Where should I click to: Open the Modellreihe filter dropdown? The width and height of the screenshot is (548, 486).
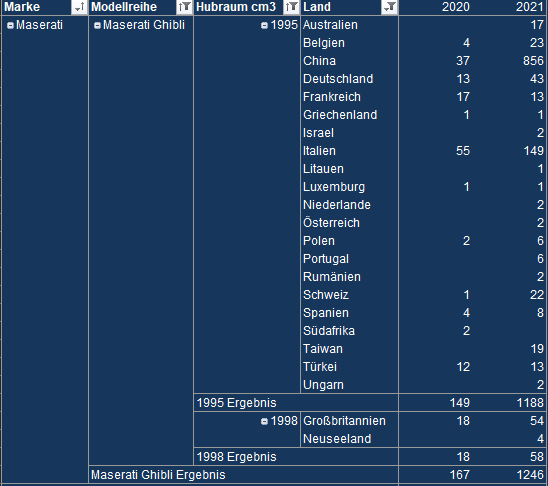pyautogui.click(x=185, y=7)
